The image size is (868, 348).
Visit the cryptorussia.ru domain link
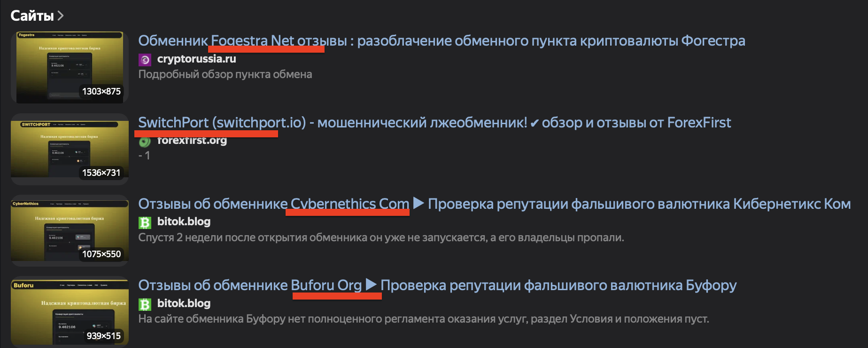(x=196, y=59)
